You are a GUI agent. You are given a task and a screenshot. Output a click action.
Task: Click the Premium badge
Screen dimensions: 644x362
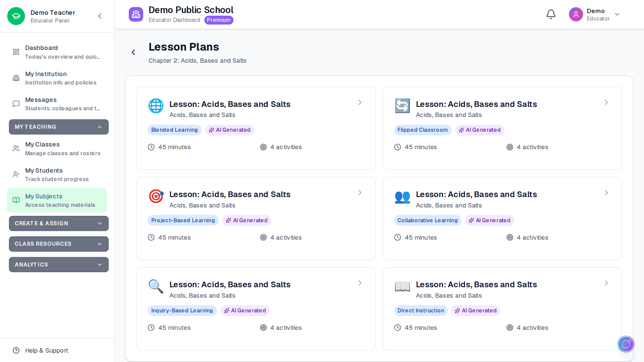[x=219, y=20]
